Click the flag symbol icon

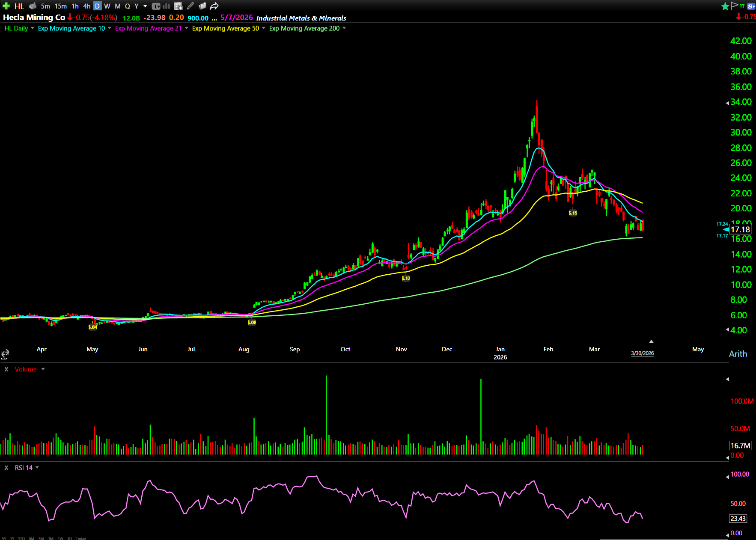(x=735, y=6)
